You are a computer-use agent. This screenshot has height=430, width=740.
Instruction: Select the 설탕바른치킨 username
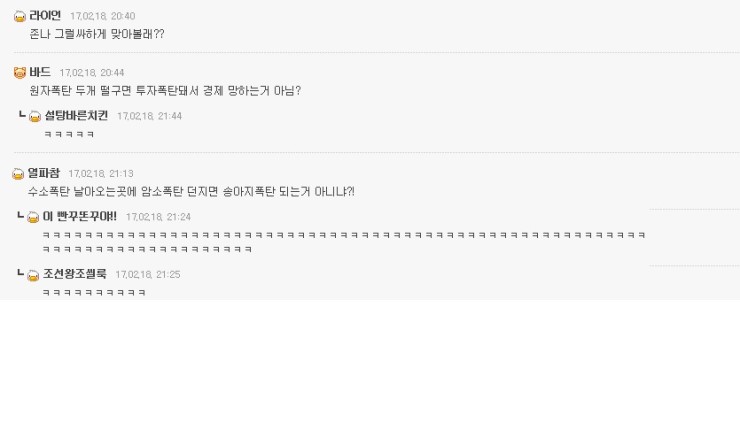click(x=76, y=116)
